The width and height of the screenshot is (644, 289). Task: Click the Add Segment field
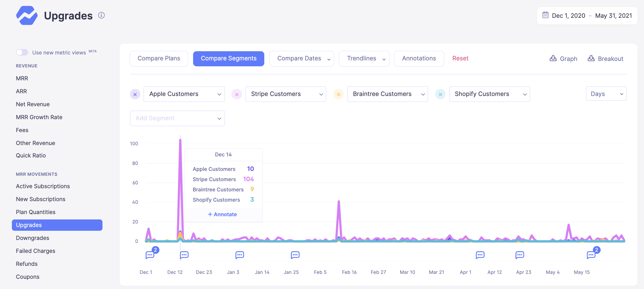[x=177, y=118]
